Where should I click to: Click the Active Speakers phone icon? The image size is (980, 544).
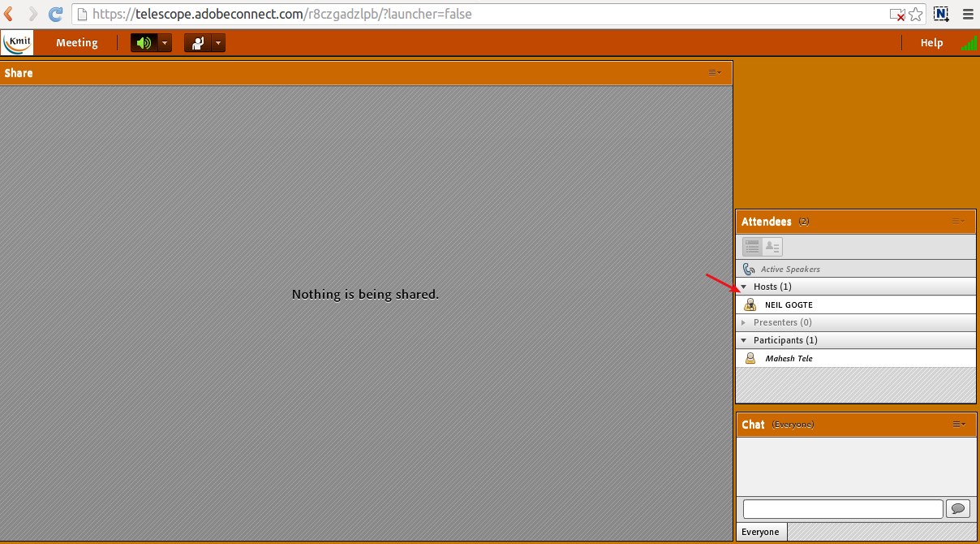(x=749, y=269)
